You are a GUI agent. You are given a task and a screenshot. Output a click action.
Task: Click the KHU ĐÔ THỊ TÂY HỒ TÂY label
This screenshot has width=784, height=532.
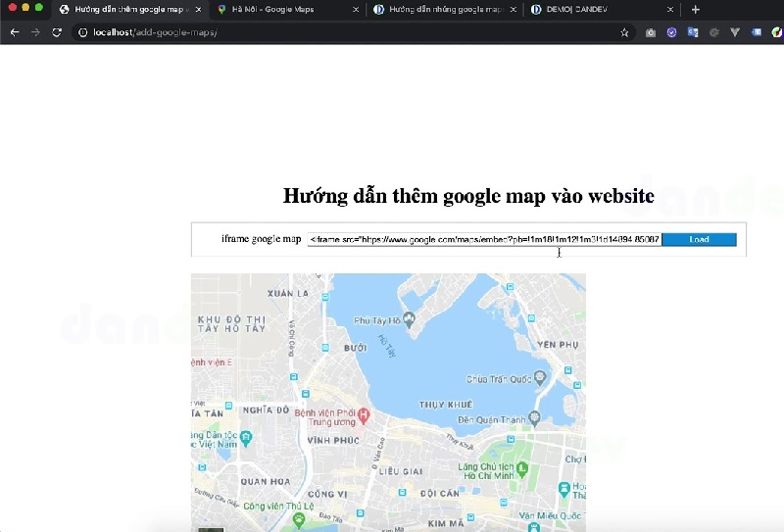[231, 324]
